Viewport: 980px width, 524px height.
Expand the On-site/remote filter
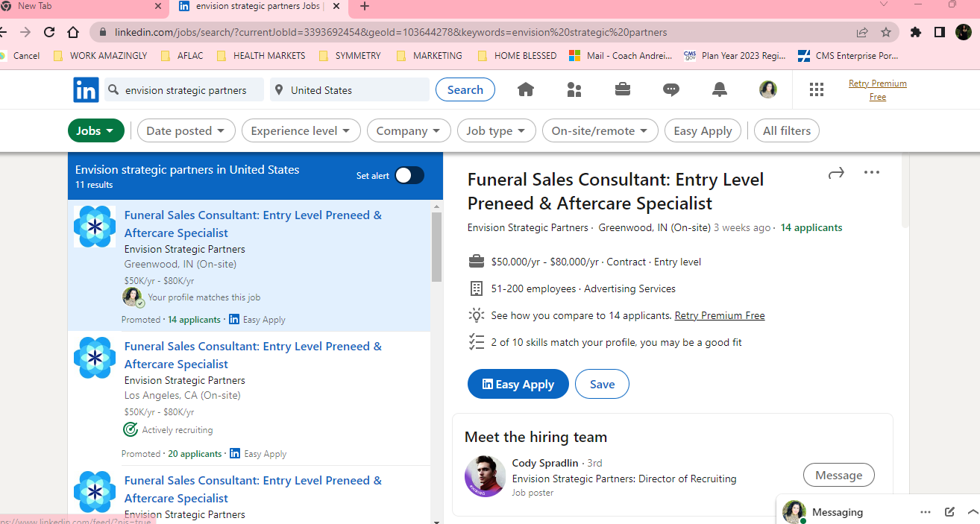pyautogui.click(x=600, y=130)
